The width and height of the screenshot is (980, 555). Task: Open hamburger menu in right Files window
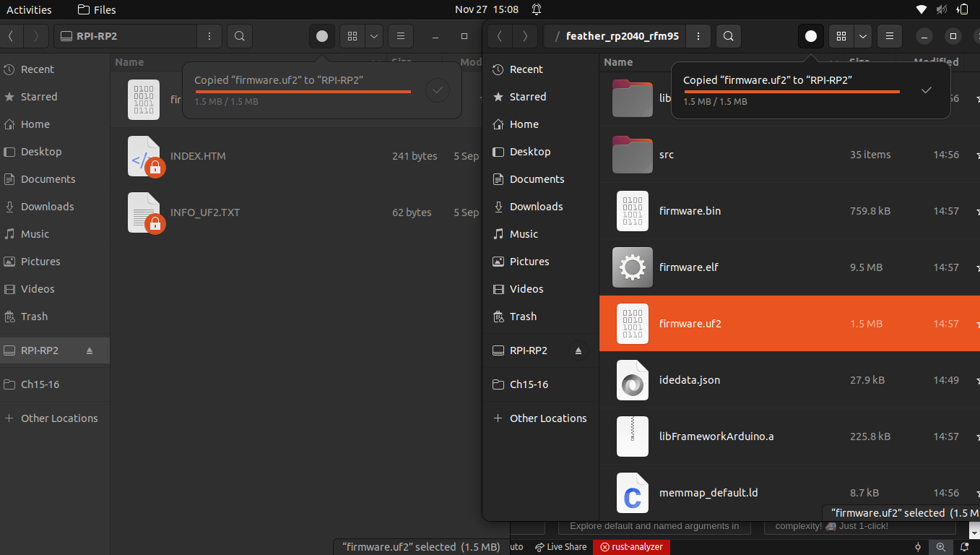pos(890,36)
